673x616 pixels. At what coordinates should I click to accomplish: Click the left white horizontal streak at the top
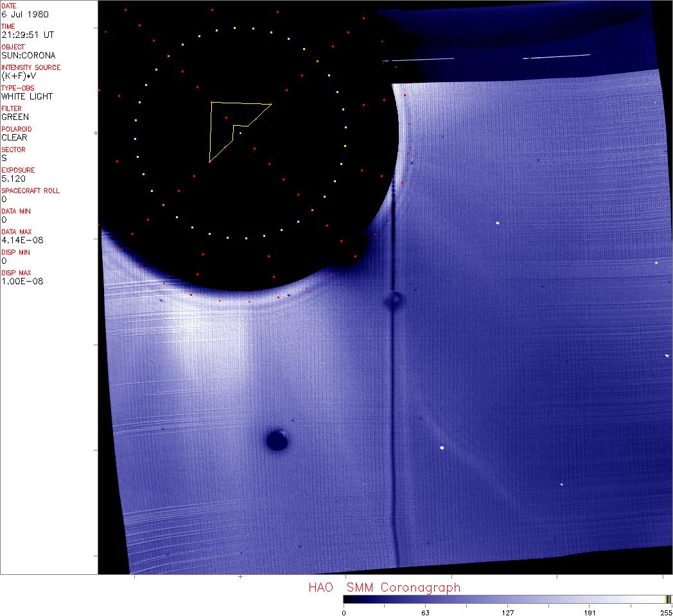click(x=418, y=60)
